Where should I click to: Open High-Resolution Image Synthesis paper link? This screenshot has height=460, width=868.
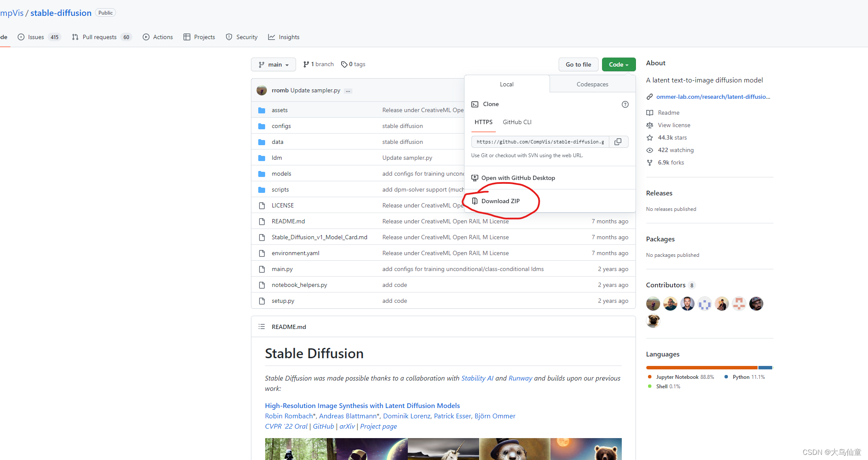(362, 406)
